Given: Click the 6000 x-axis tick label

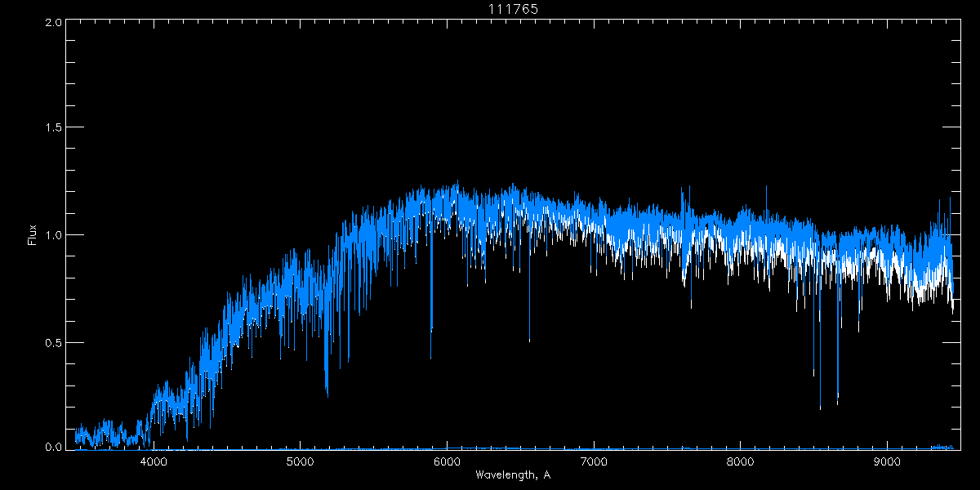Looking at the screenshot, I should pos(447,461).
